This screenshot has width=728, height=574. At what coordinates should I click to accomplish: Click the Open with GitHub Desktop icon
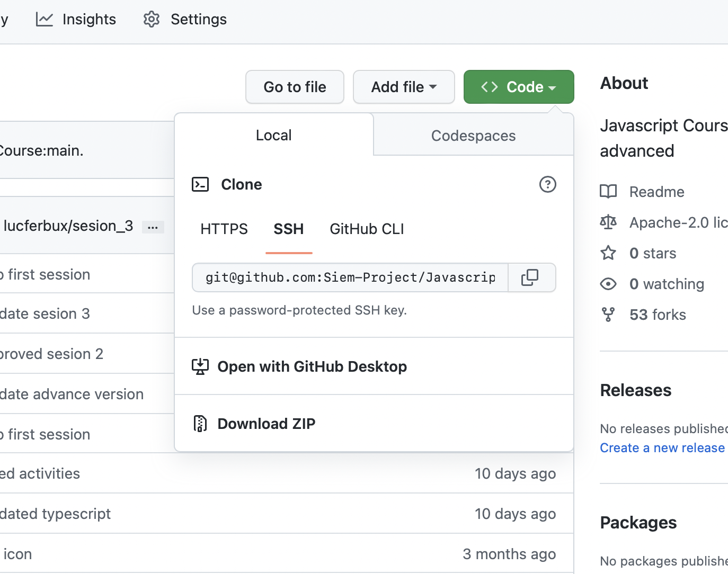click(x=200, y=366)
